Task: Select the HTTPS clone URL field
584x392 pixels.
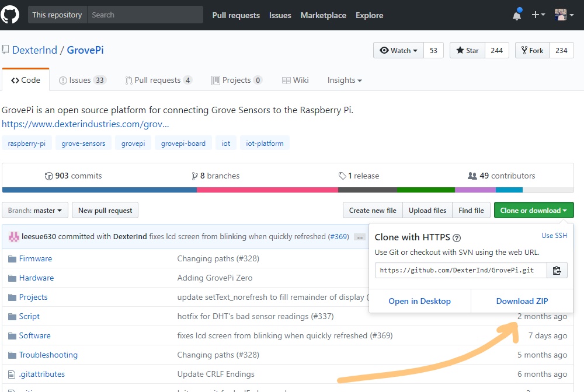Action: point(461,271)
